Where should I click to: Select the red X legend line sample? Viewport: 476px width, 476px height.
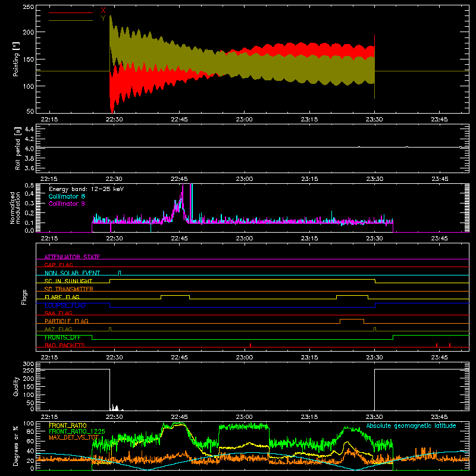(x=71, y=12)
